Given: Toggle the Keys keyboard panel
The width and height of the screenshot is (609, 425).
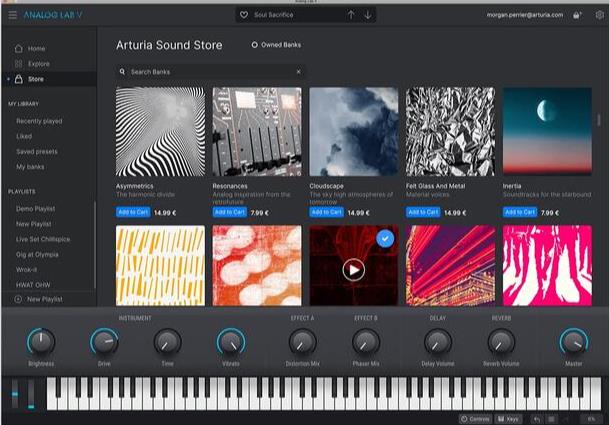Looking at the screenshot, I should pos(508,418).
